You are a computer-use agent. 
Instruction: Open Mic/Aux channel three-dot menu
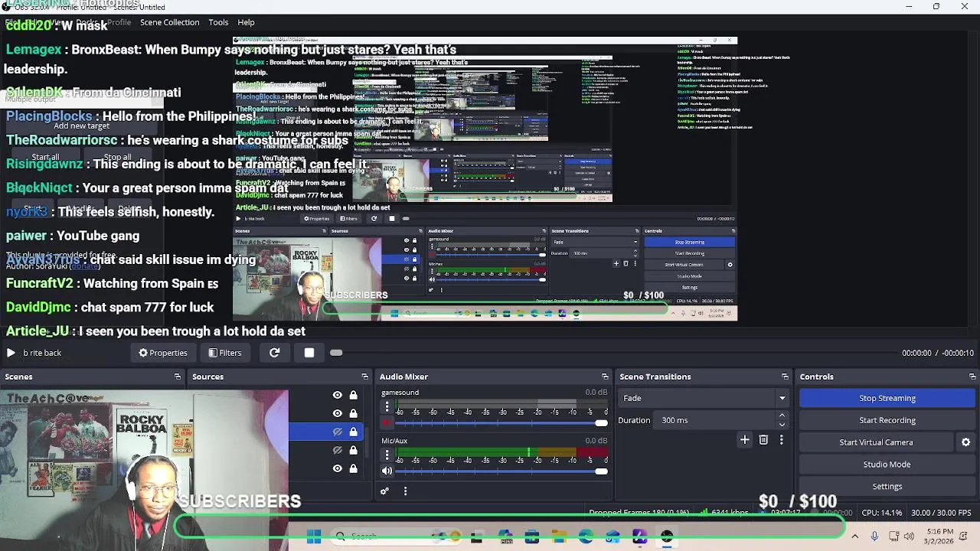tap(387, 455)
